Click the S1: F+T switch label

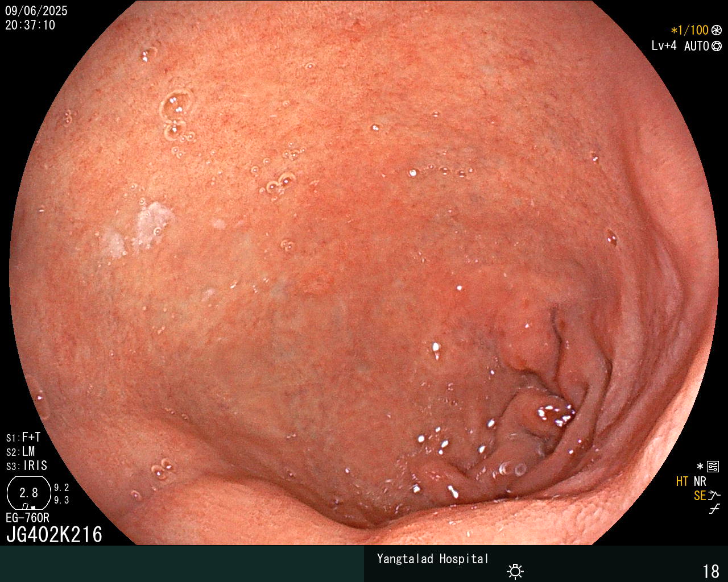click(x=23, y=438)
